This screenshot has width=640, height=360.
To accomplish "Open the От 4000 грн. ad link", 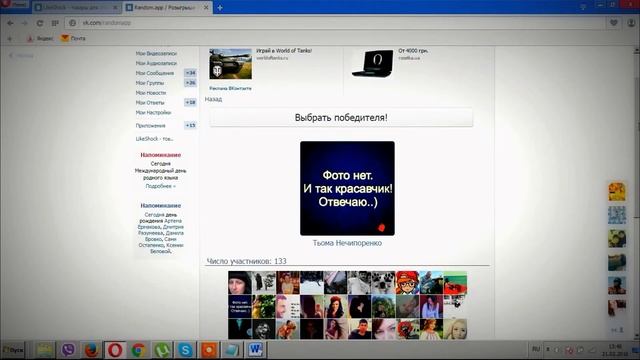I will click(413, 51).
